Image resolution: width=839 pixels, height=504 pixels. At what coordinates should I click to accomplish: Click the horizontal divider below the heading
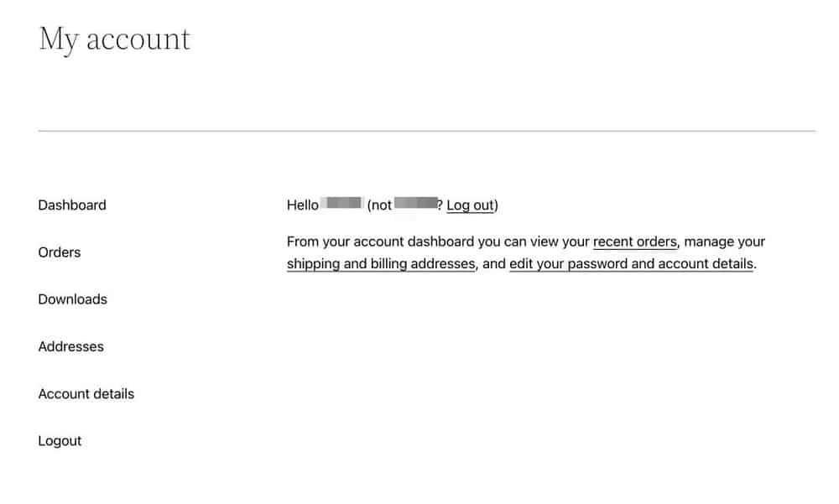[427, 131]
